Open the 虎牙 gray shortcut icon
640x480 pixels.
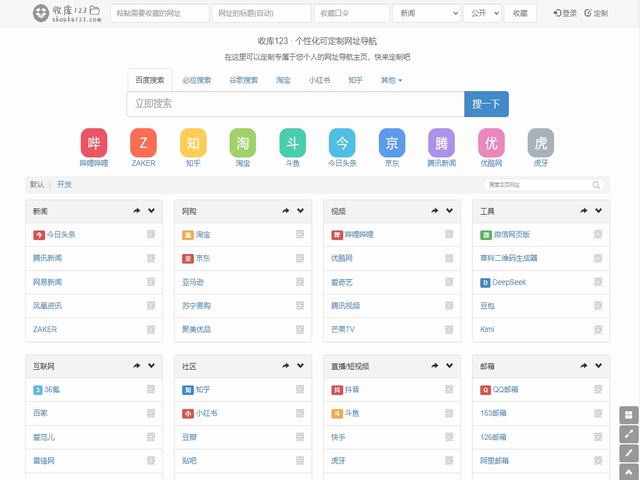click(541, 143)
